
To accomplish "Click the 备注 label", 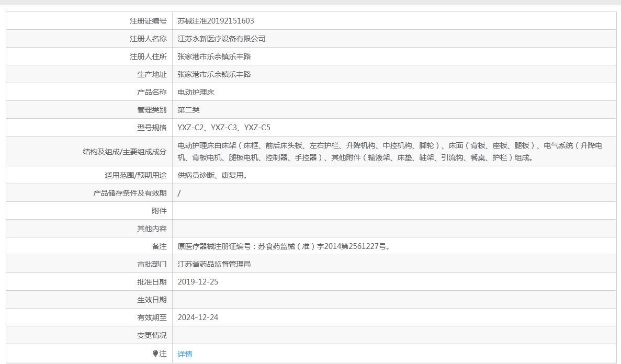I will coord(159,246).
